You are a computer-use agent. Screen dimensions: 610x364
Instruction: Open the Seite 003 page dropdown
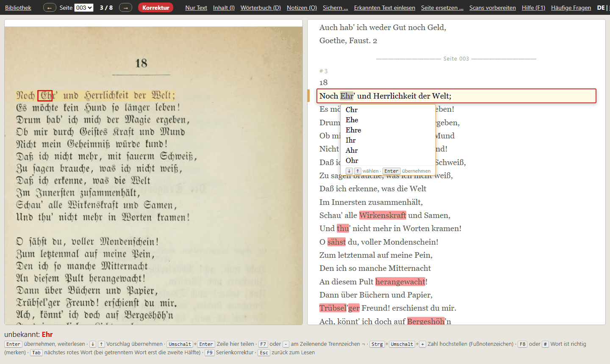coord(84,8)
